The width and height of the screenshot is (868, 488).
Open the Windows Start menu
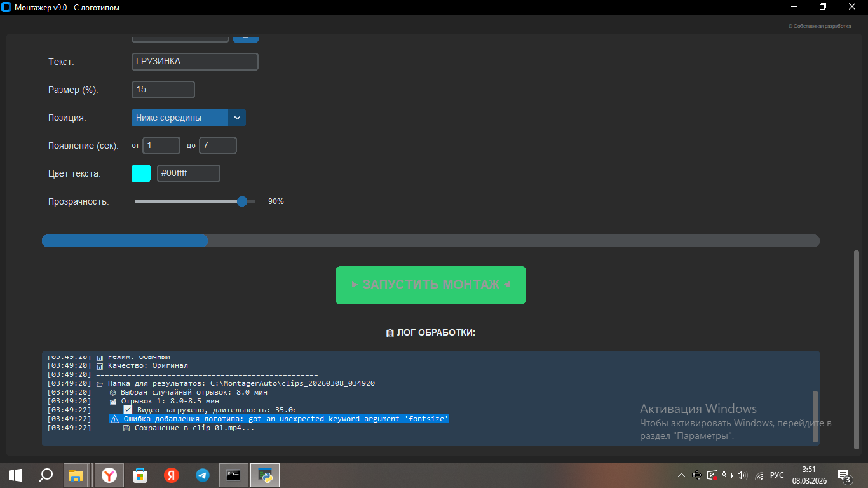(x=15, y=475)
